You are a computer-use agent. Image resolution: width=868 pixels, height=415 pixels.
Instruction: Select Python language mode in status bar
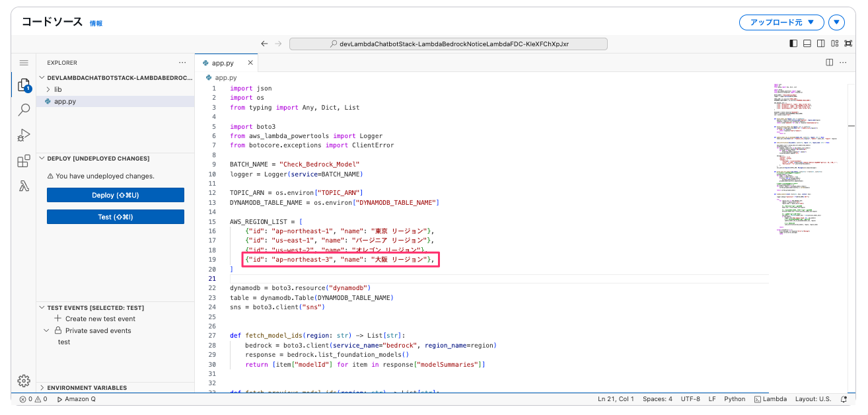pos(735,399)
